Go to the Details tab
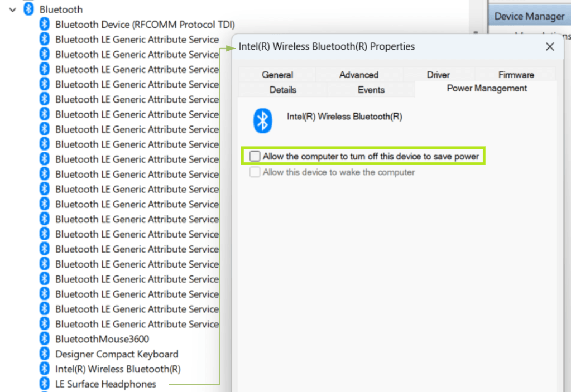Image resolution: width=571 pixels, height=392 pixels. click(283, 90)
